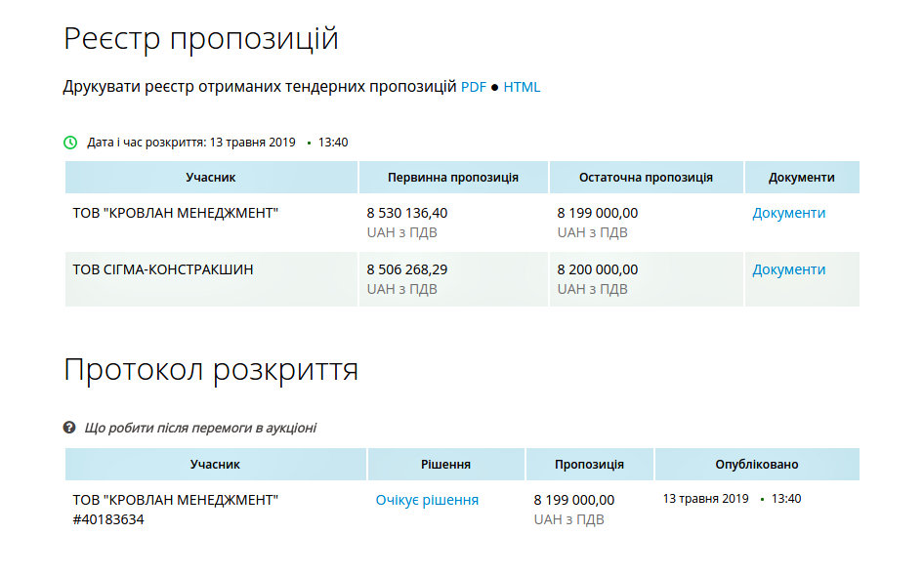Open Документи link for ТОВ "КРОВЛАН МЕНЕДЖМЕНТ"
Viewport: 924px width, 576px height.
(788, 213)
